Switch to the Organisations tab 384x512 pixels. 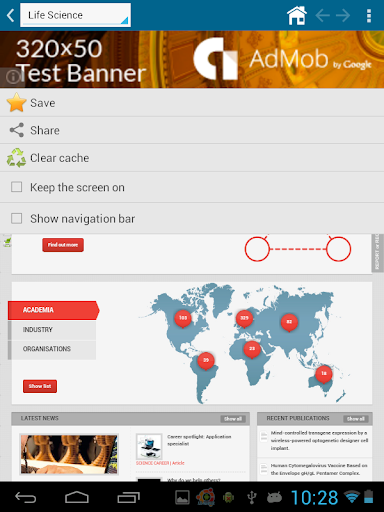pos(52,349)
